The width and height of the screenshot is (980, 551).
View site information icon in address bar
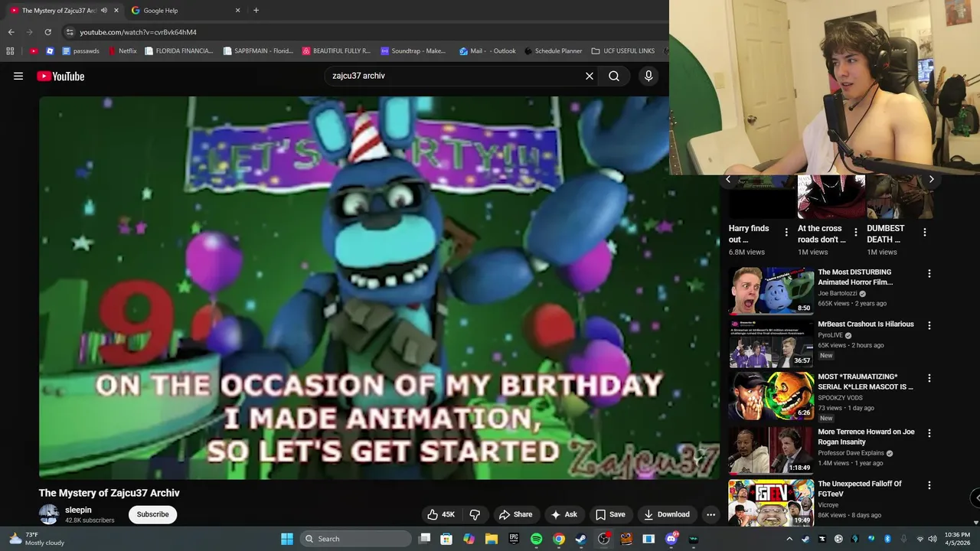click(70, 32)
